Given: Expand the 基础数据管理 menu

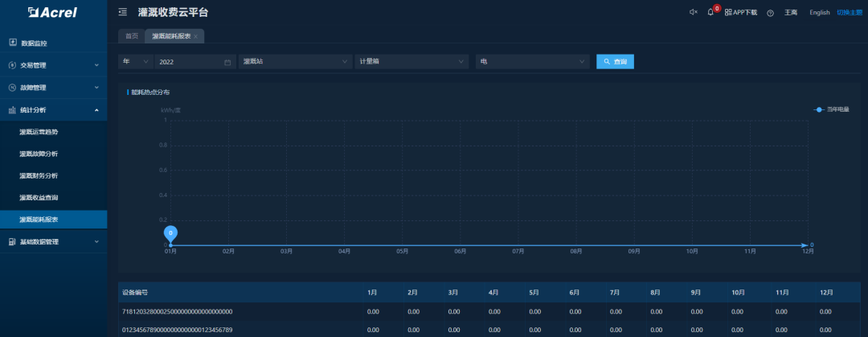Looking at the screenshot, I should [x=53, y=241].
